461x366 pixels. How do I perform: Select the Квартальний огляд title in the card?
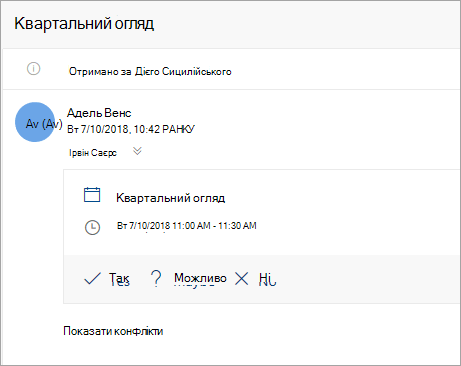[170, 198]
